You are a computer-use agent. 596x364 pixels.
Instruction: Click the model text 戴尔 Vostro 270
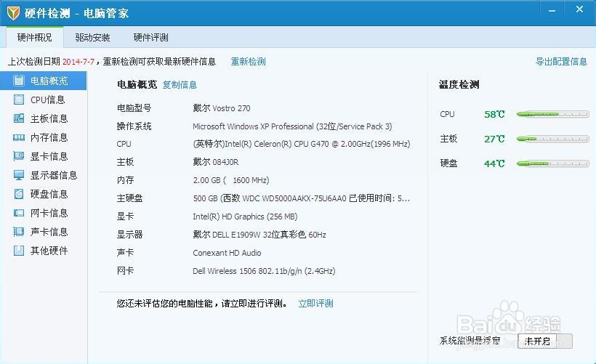[222, 108]
